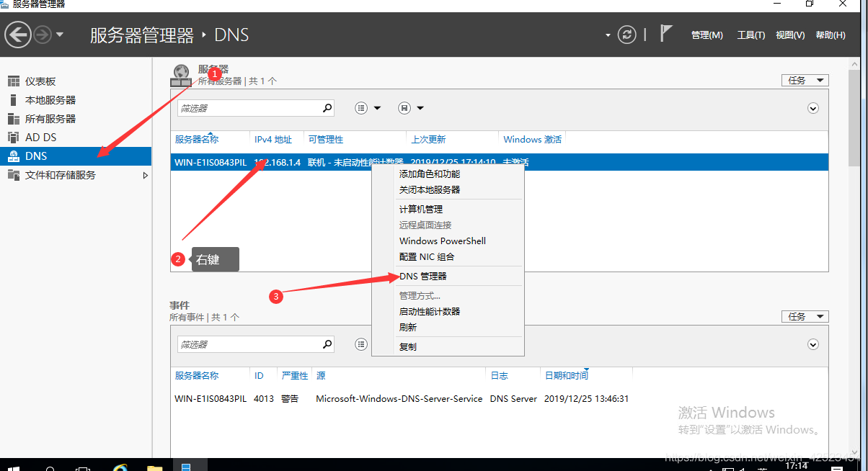868x471 pixels.
Task: Sort servers by 上次更新 column
Action: (x=428, y=139)
